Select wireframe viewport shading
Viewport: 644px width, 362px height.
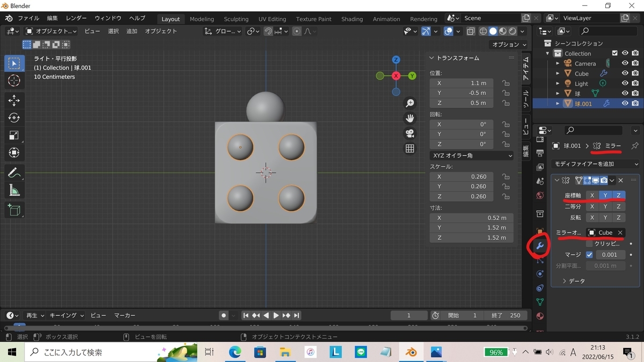click(483, 32)
